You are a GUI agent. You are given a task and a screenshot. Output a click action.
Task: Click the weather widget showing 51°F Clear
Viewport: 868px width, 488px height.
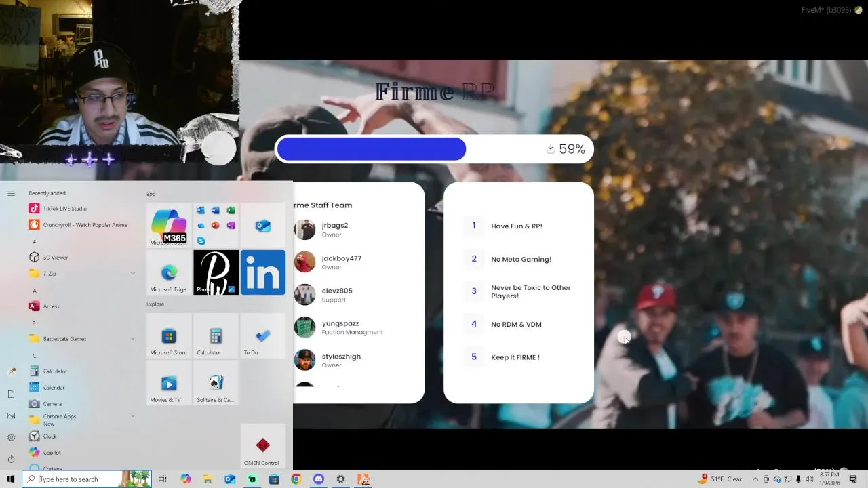point(721,479)
